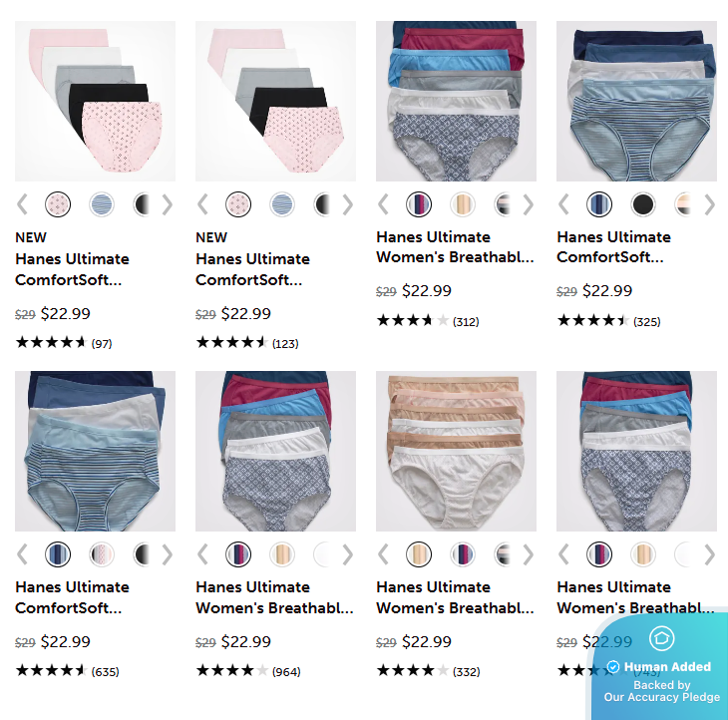Click next swatch arrow under 123-review product
This screenshot has width=728, height=720.
tap(348, 204)
